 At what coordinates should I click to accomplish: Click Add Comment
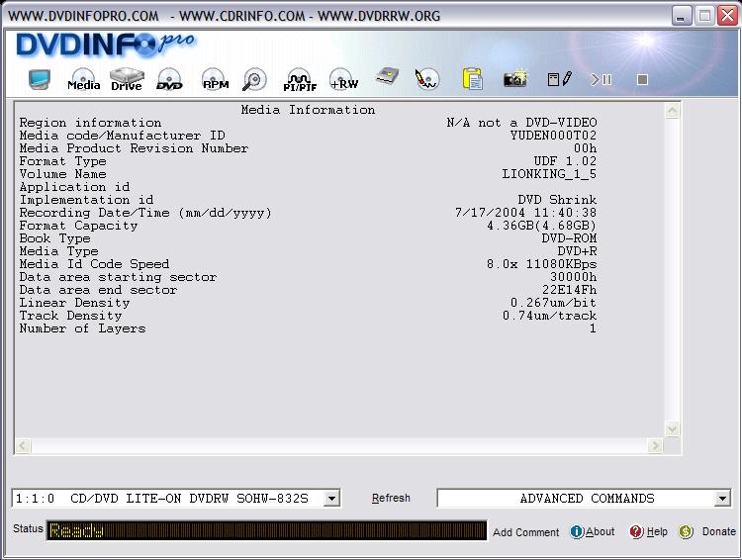click(x=525, y=532)
